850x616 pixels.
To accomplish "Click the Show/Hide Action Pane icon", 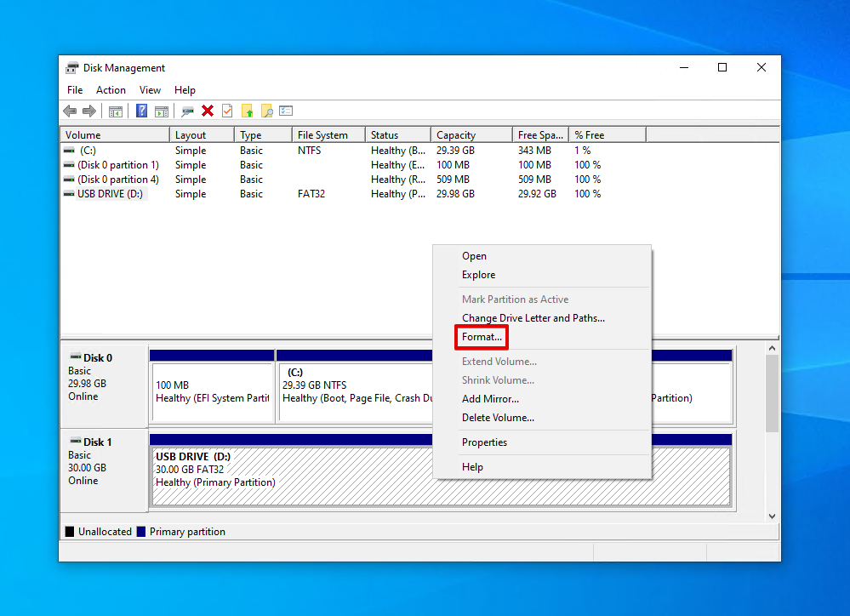I will [x=161, y=111].
